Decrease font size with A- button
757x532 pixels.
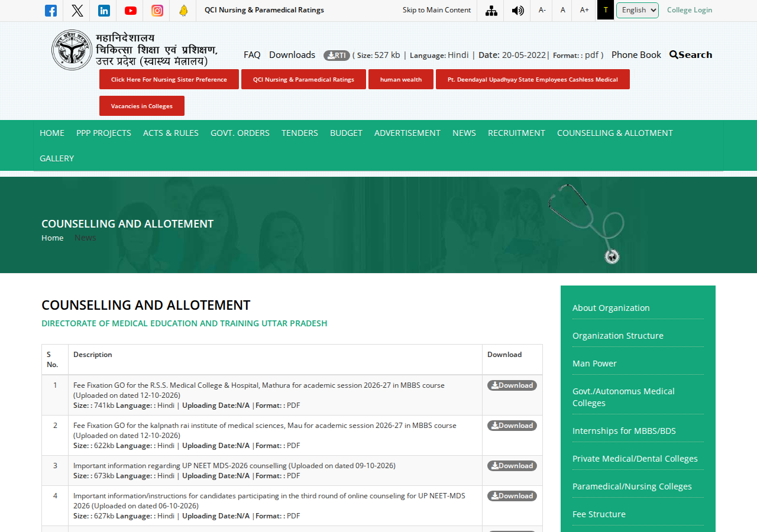542,10
